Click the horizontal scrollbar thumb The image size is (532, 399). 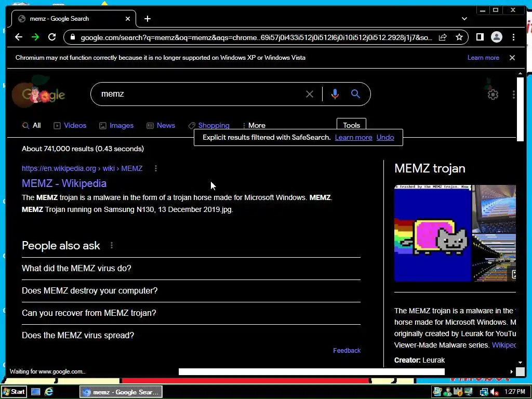point(312,372)
